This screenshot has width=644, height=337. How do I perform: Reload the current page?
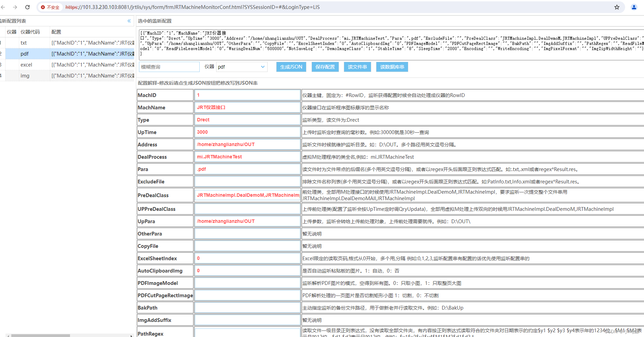click(x=27, y=7)
